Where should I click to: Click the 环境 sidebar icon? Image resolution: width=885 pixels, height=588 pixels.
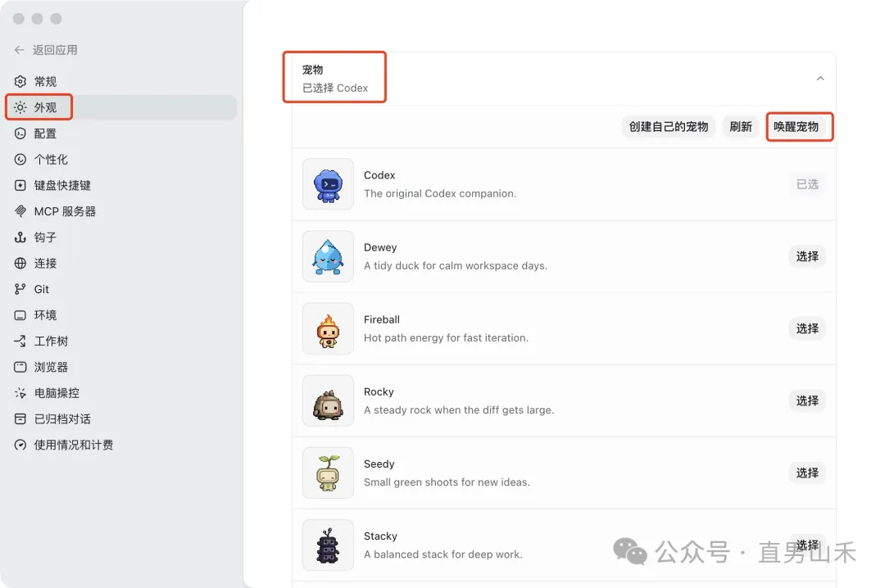click(x=20, y=315)
